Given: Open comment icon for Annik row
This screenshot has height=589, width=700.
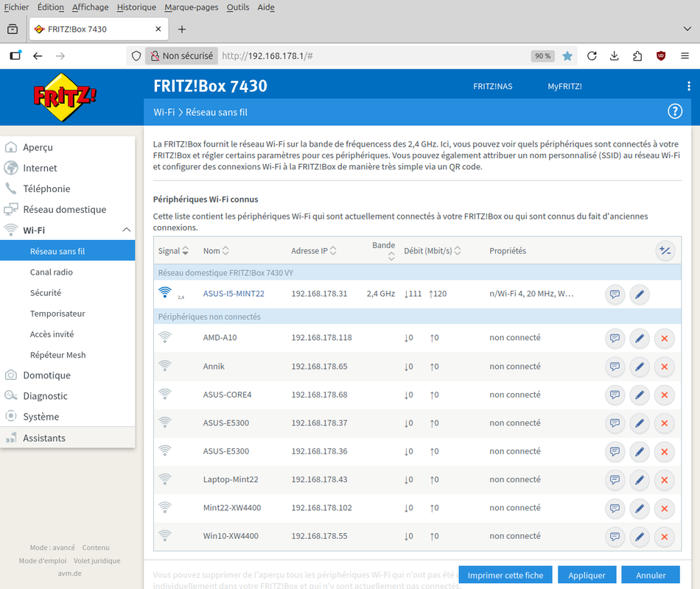Looking at the screenshot, I should pos(615,367).
